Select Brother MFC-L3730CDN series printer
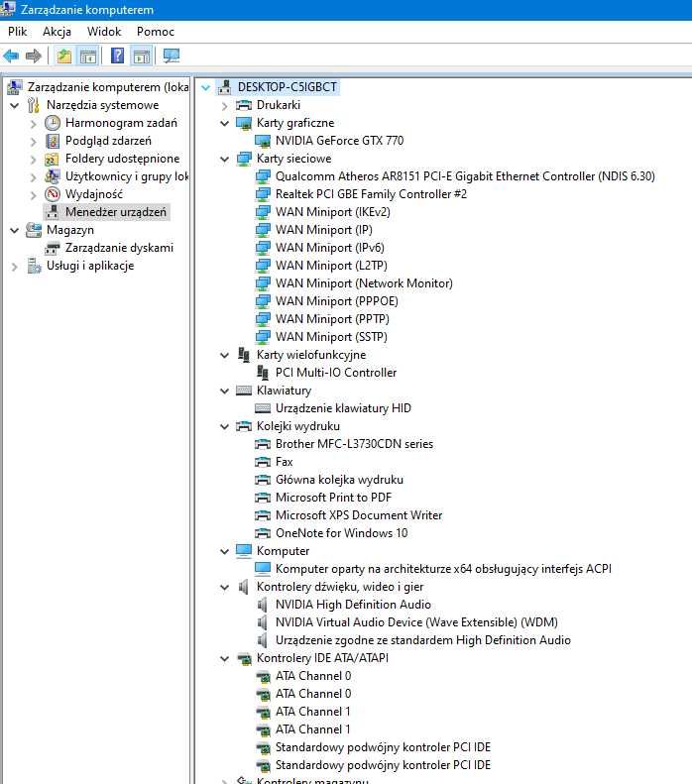The image size is (692, 784). [x=354, y=443]
